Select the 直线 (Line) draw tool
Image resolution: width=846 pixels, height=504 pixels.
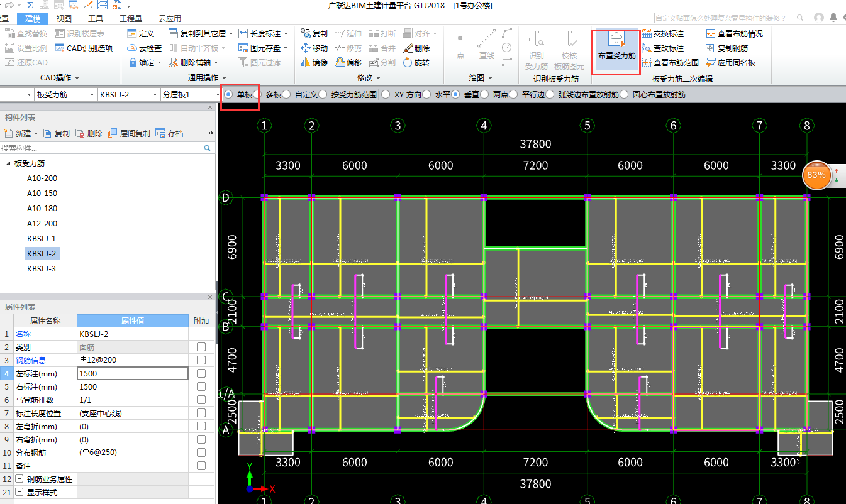coord(486,45)
